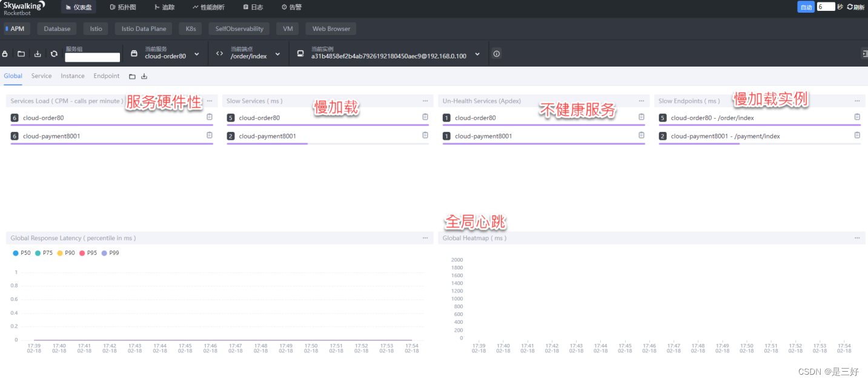Click cloud-order80 bar in Slow Services

tap(328, 125)
